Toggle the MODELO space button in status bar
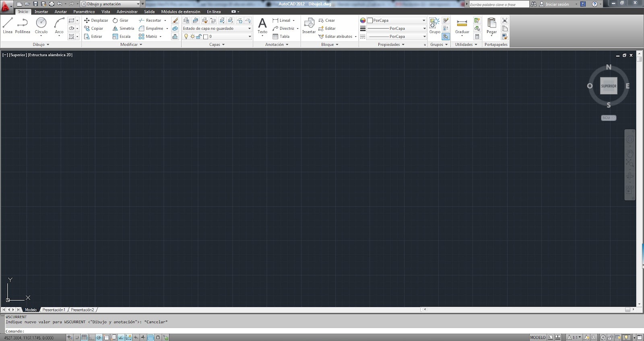Screen dimensions: 644x341 click(x=537, y=337)
